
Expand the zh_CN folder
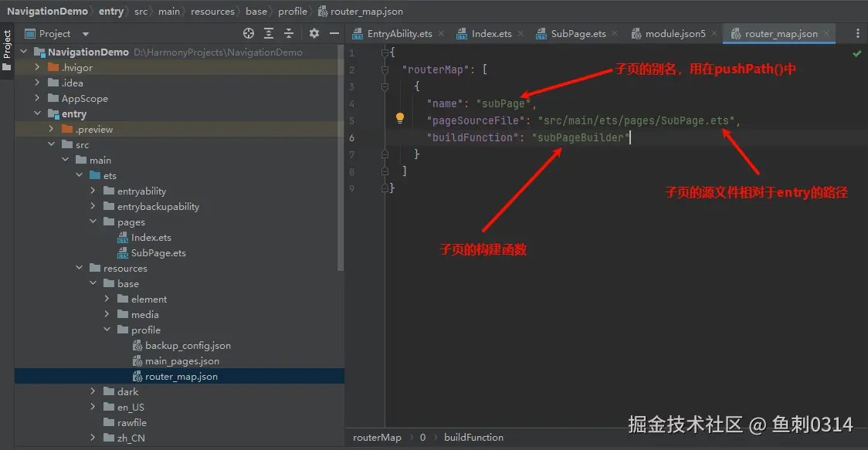coord(93,438)
